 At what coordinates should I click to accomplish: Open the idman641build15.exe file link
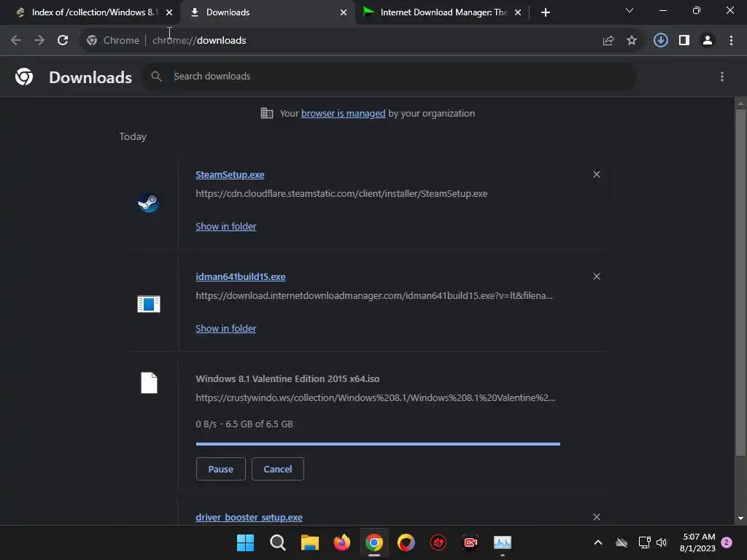(x=241, y=276)
